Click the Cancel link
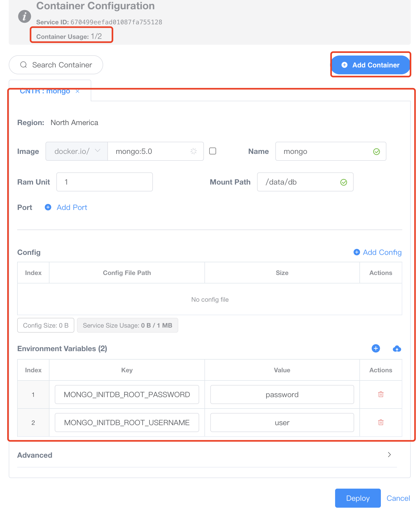Screen dimensions: 420x523 click(x=398, y=498)
